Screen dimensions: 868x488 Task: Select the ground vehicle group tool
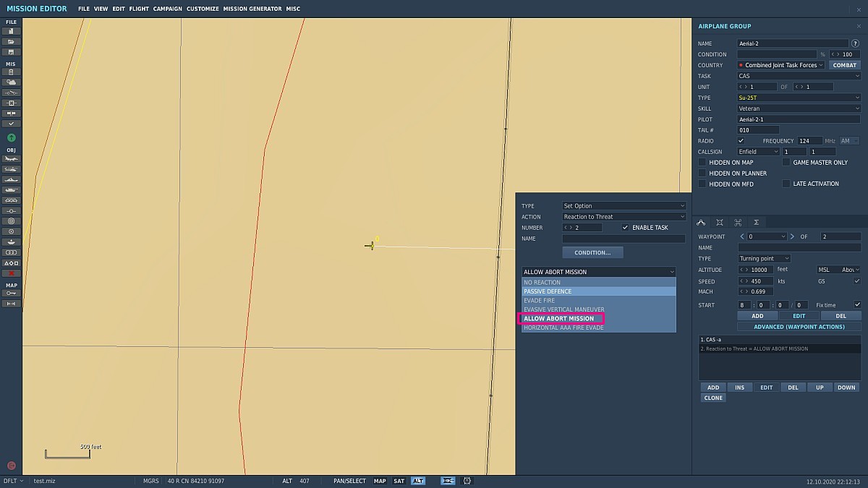[x=11, y=189]
